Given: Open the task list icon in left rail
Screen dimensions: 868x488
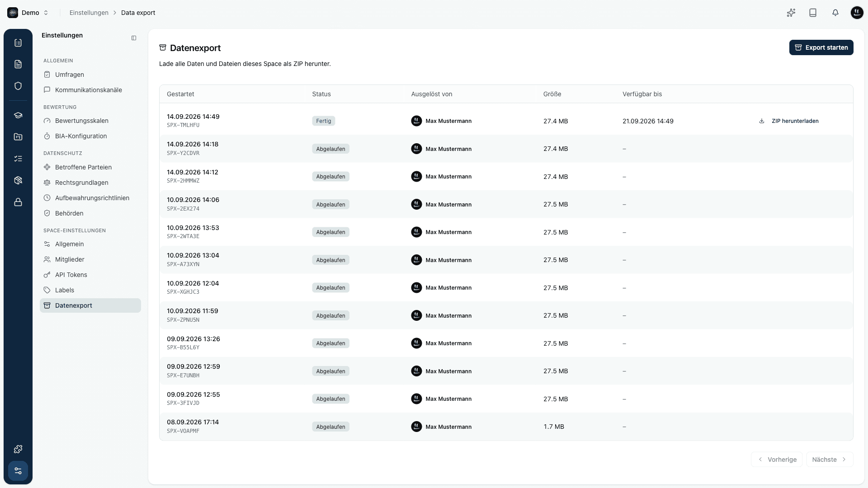Looking at the screenshot, I should click(18, 159).
